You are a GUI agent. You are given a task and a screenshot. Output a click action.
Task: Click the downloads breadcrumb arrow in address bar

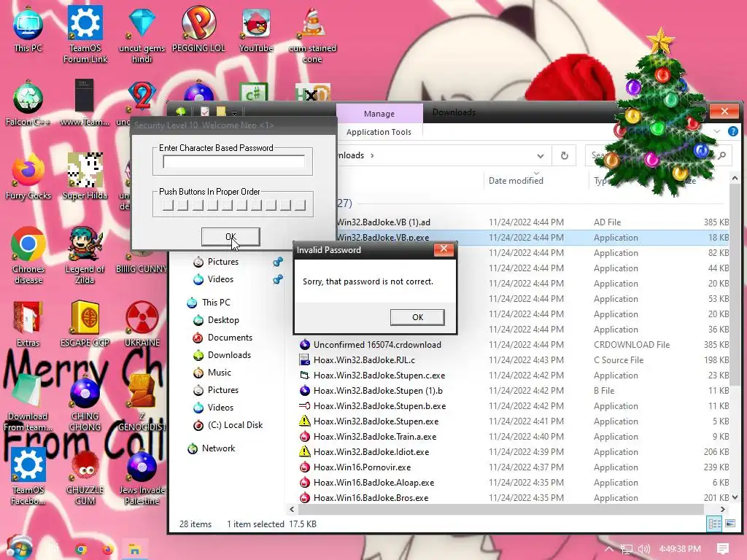coord(372,156)
